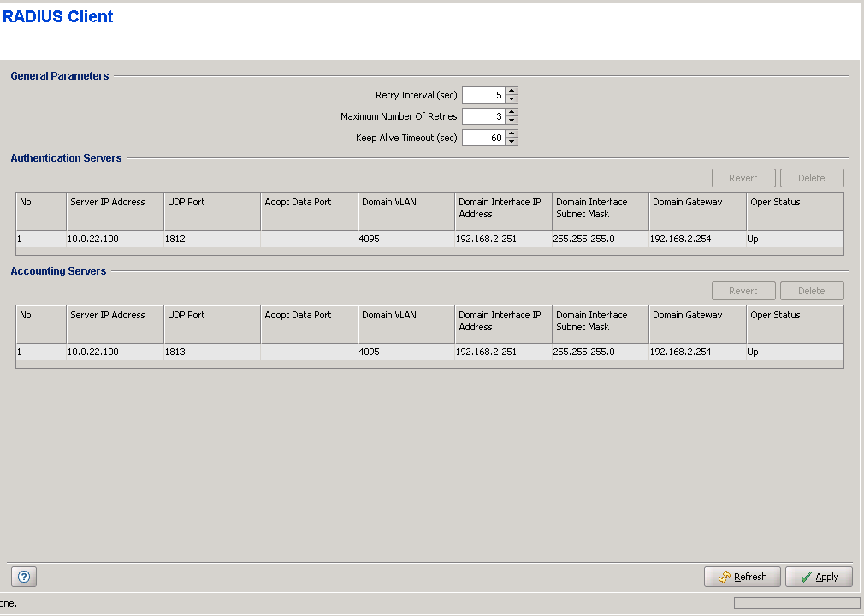Click Authentication Servers Domain Gateway column header
Viewport: 864px width, 616px height.
(x=697, y=203)
